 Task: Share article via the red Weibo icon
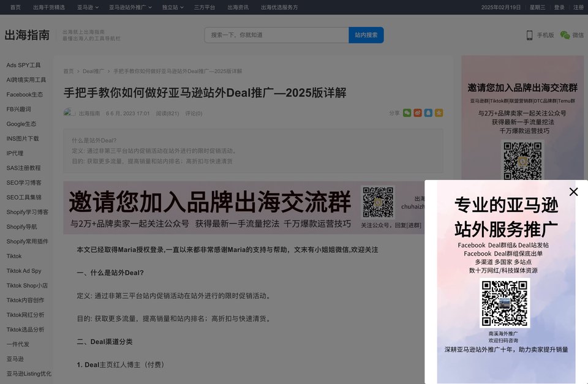(x=418, y=113)
